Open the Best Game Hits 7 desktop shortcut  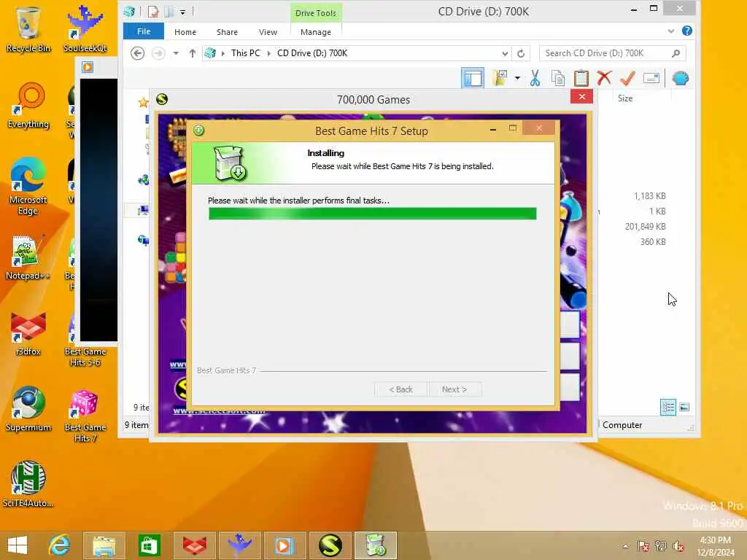click(85, 416)
